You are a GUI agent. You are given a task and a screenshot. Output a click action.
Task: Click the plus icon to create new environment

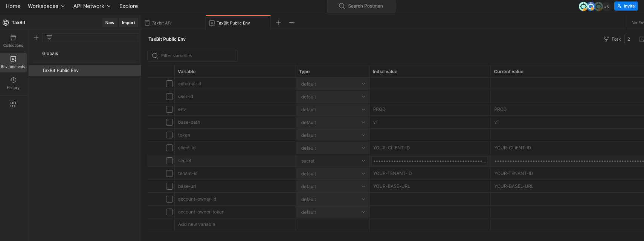(x=36, y=38)
